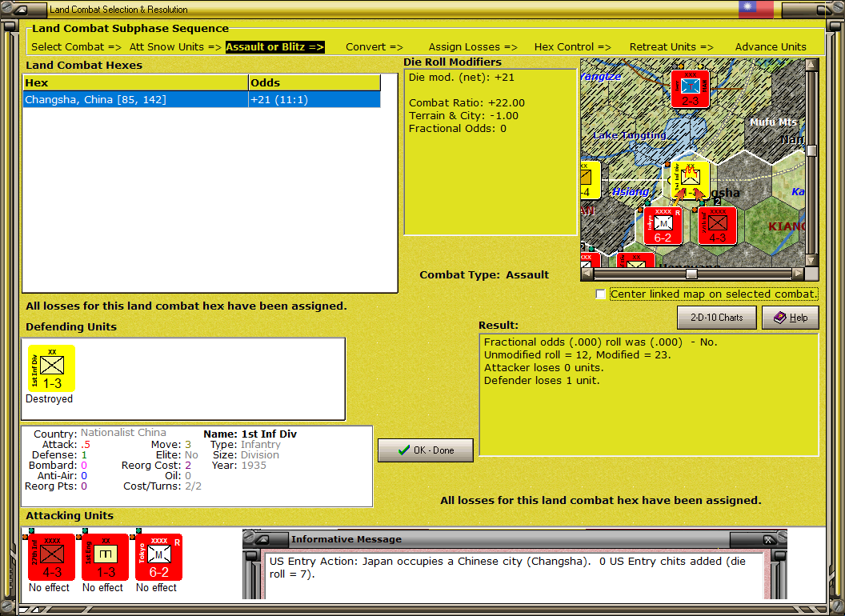Screen dimensions: 845x616
Task: Go to the Hex Control subphase step
Action: pyautogui.click(x=573, y=47)
